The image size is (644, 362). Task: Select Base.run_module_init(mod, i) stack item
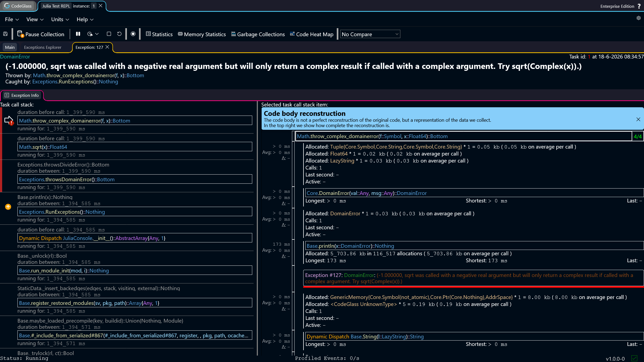tap(135, 271)
